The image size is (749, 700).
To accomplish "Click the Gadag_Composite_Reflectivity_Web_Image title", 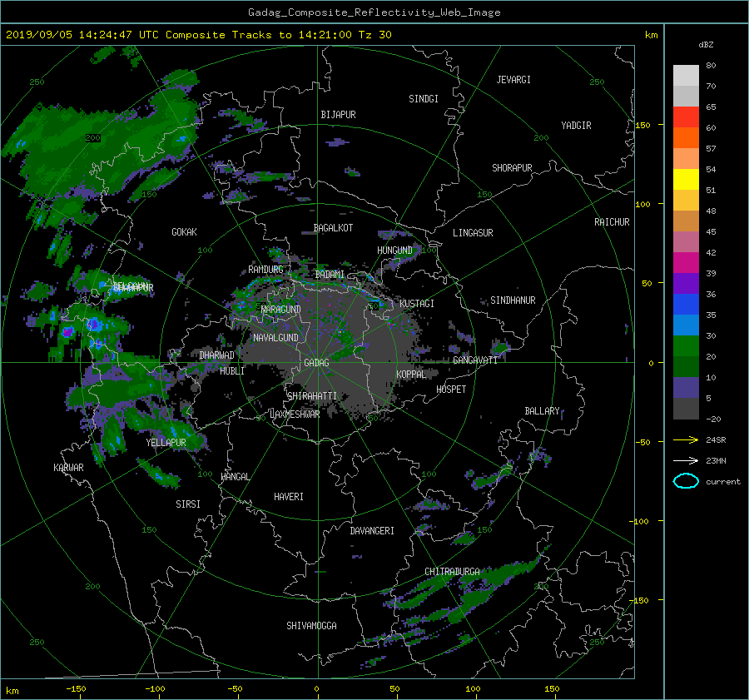I will click(374, 12).
